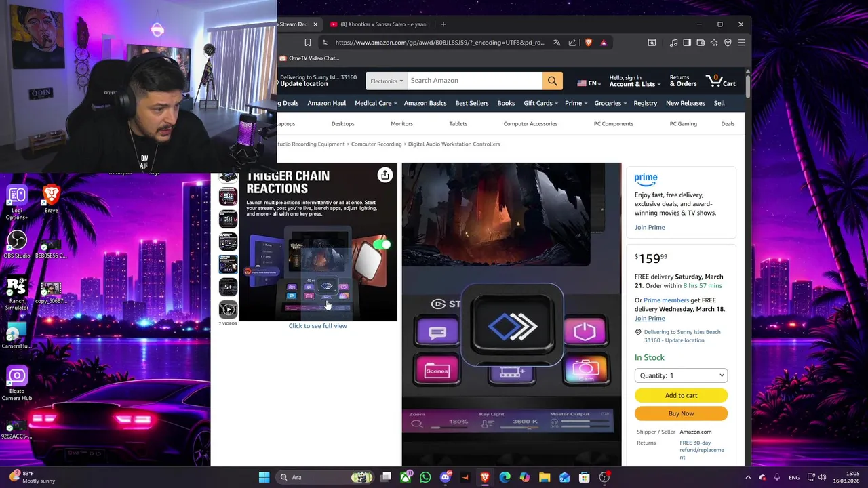The height and width of the screenshot is (488, 868).
Task: Go to PC Components subcategory
Action: click(613, 123)
